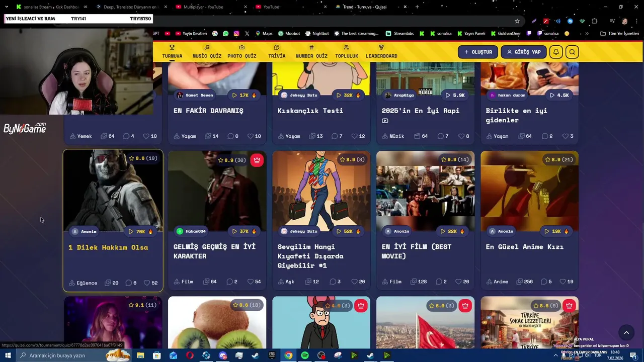Open the PHOTO QUIZ tab
Image resolution: width=644 pixels, height=362 pixels.
(x=242, y=52)
